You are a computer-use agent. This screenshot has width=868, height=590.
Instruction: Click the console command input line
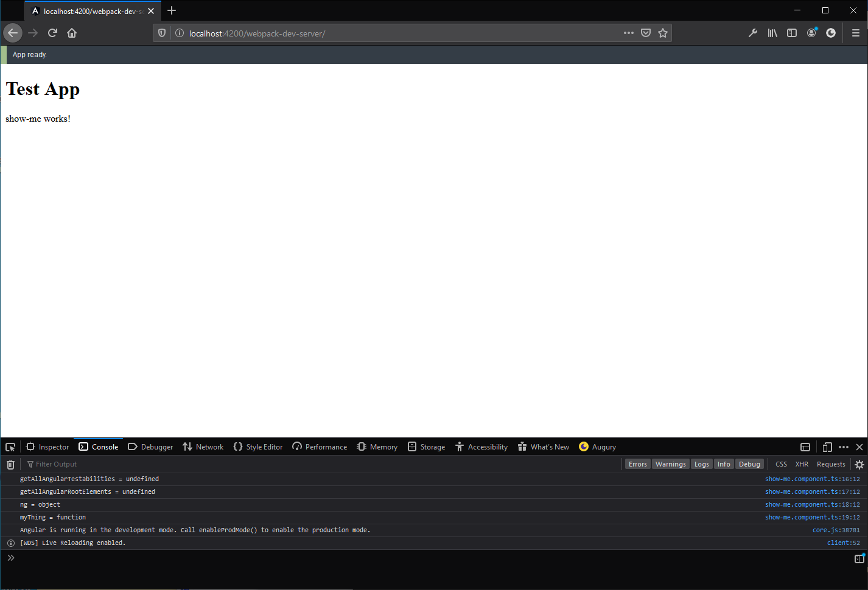click(x=433, y=558)
